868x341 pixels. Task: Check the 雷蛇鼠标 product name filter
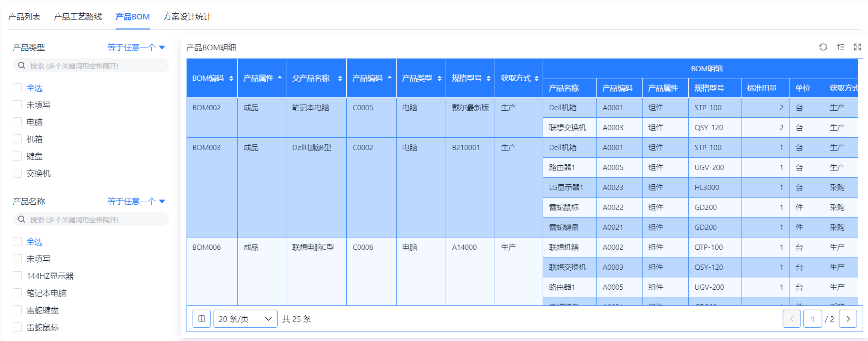[18, 327]
